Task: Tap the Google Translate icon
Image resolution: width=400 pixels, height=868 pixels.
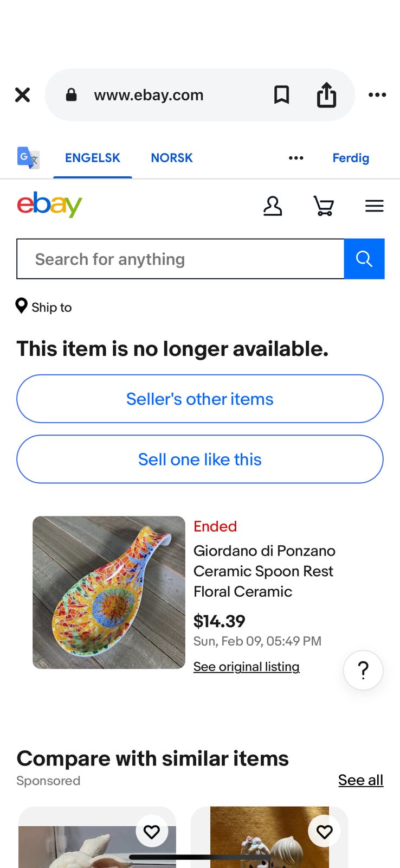Action: point(28,158)
